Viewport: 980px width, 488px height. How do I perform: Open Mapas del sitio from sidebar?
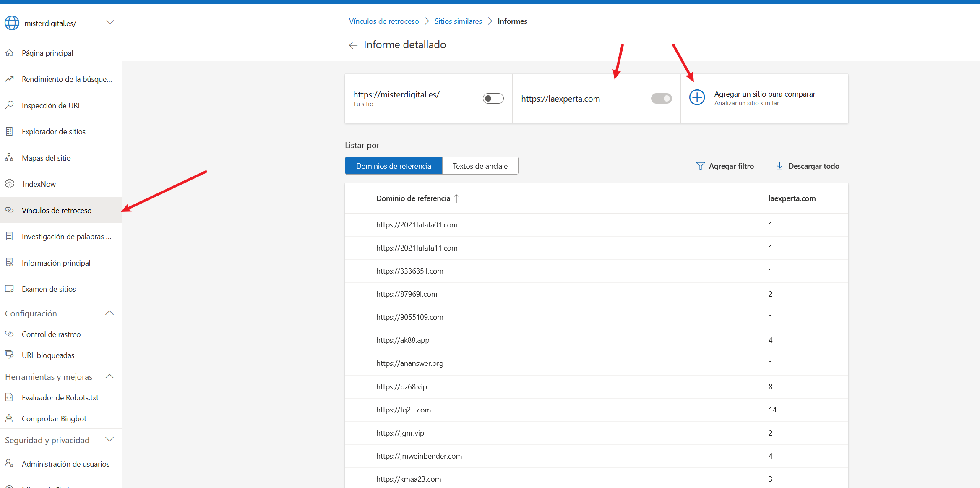pos(46,158)
